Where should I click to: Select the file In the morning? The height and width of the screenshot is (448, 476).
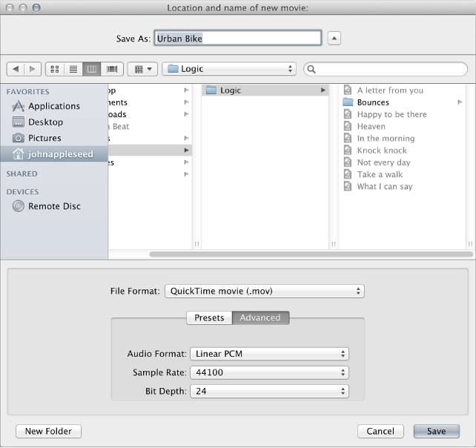(x=402, y=139)
